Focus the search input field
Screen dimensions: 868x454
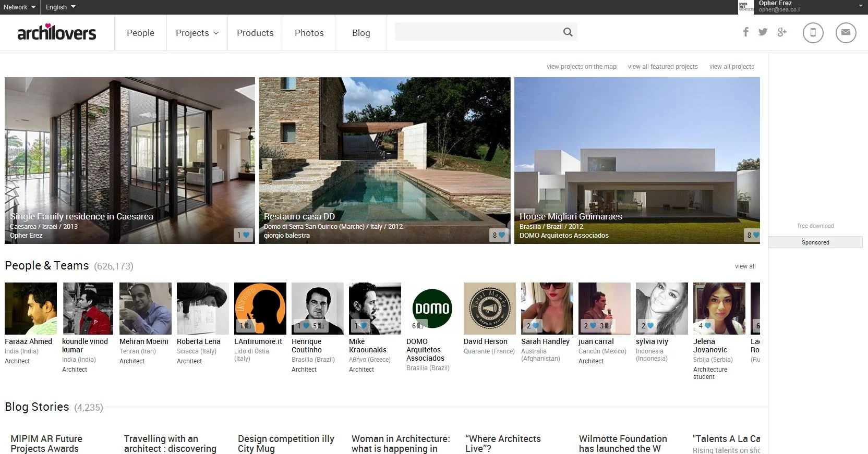477,32
